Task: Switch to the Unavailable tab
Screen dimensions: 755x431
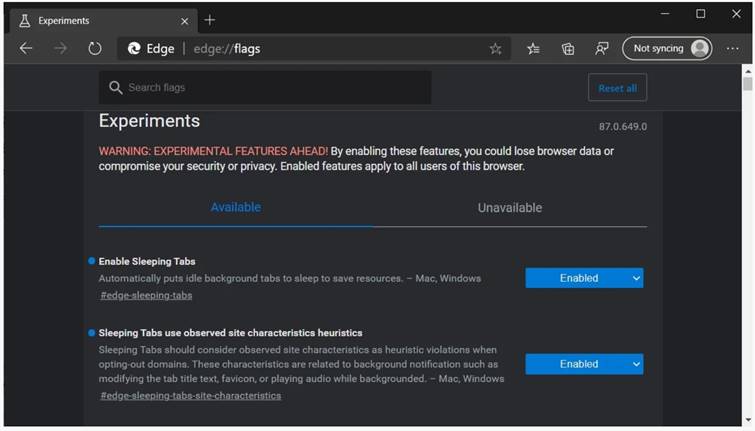Action: pyautogui.click(x=509, y=208)
